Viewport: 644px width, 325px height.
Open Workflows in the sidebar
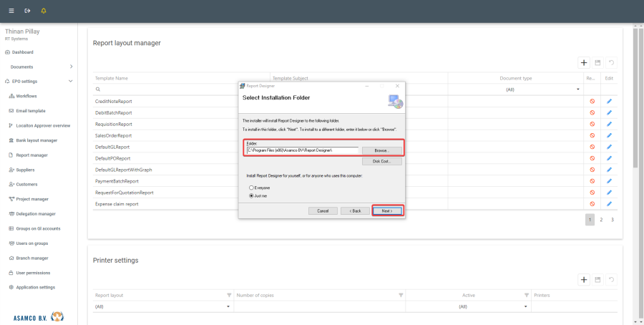tap(26, 96)
